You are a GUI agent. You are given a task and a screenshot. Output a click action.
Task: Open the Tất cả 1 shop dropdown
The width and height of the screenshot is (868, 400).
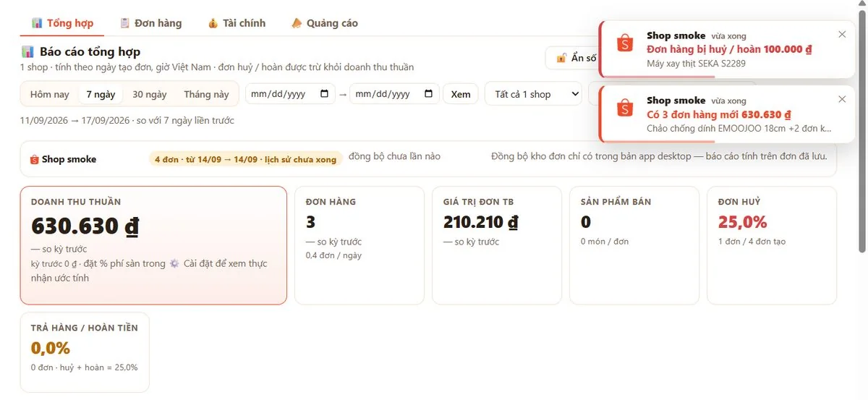click(533, 94)
